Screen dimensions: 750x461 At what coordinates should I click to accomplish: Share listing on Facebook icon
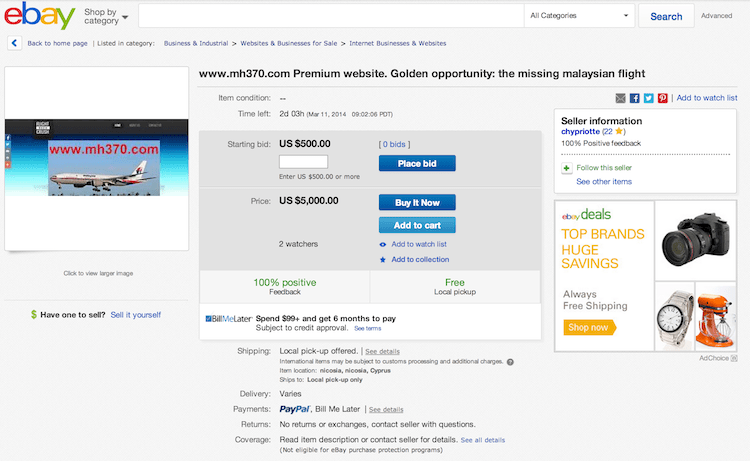(635, 98)
